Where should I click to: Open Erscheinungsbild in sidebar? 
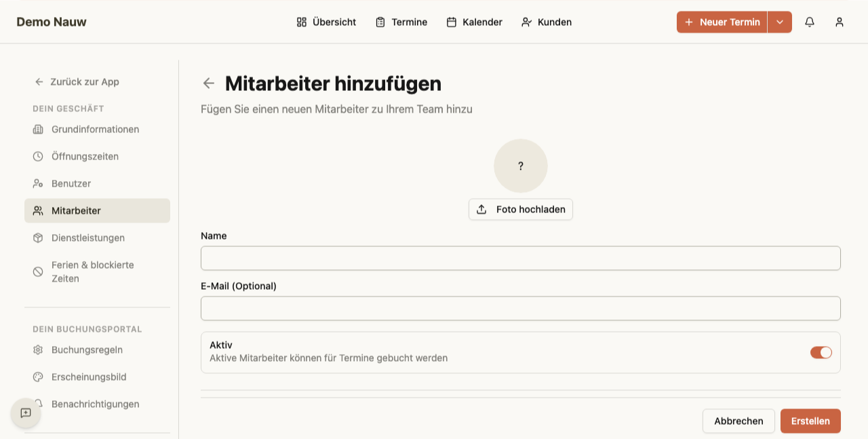pyautogui.click(x=97, y=377)
